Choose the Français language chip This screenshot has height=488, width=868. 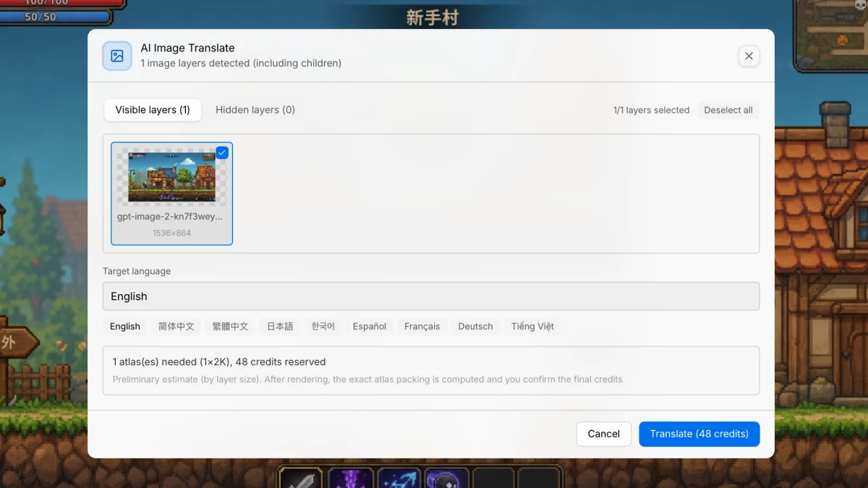422,326
